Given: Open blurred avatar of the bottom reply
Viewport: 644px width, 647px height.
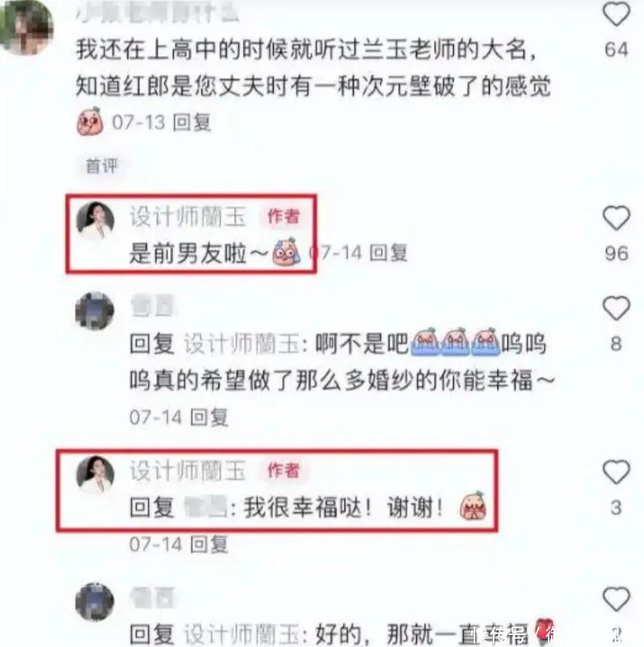Looking at the screenshot, I should 95,602.
